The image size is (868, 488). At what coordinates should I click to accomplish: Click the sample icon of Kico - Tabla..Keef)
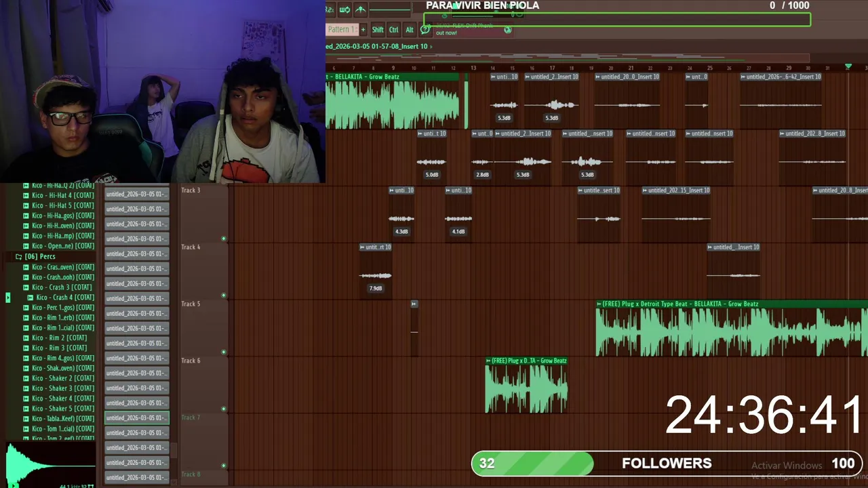click(x=26, y=419)
